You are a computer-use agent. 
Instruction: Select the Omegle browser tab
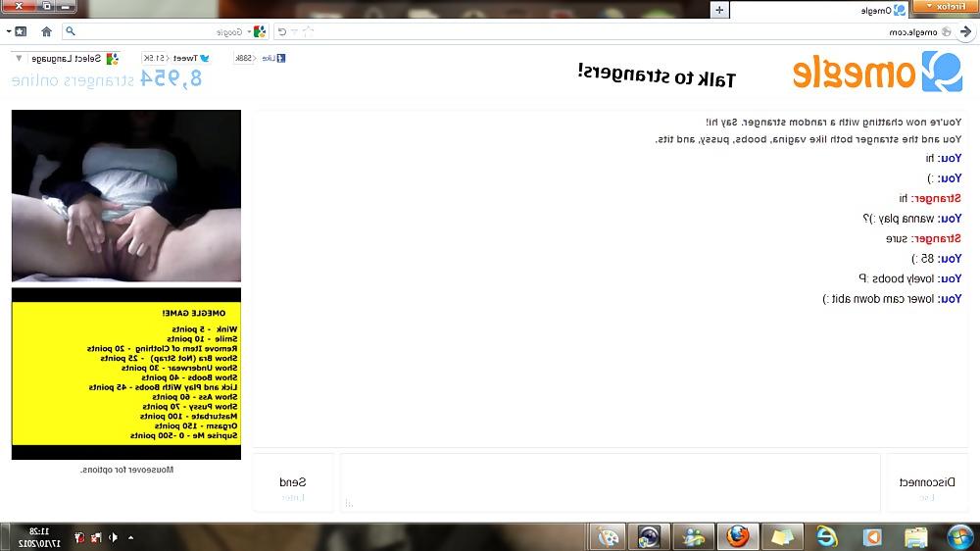(820, 10)
